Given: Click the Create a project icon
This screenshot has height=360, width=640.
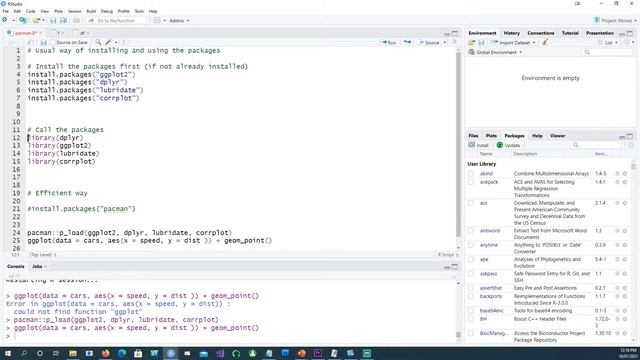Looking at the screenshot, I should 23,20.
